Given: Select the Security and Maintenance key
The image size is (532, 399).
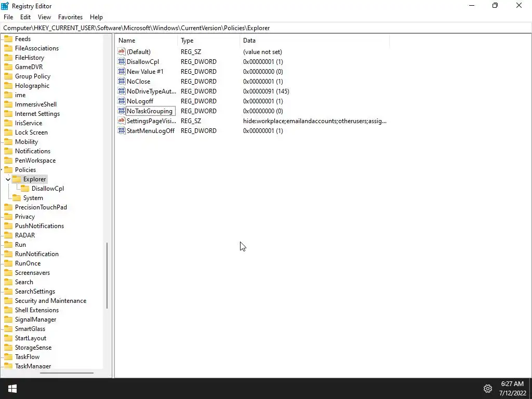Looking at the screenshot, I should [50, 301].
